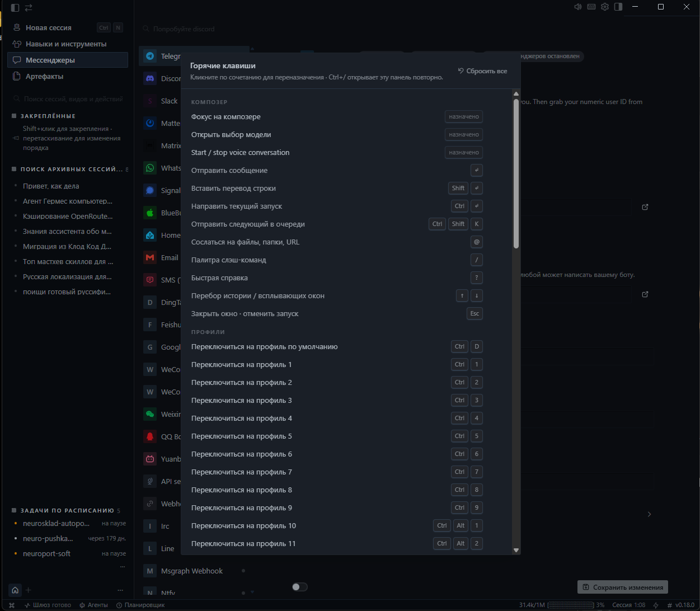Reassign Start / stop voice conversation shortcut

coord(464,152)
